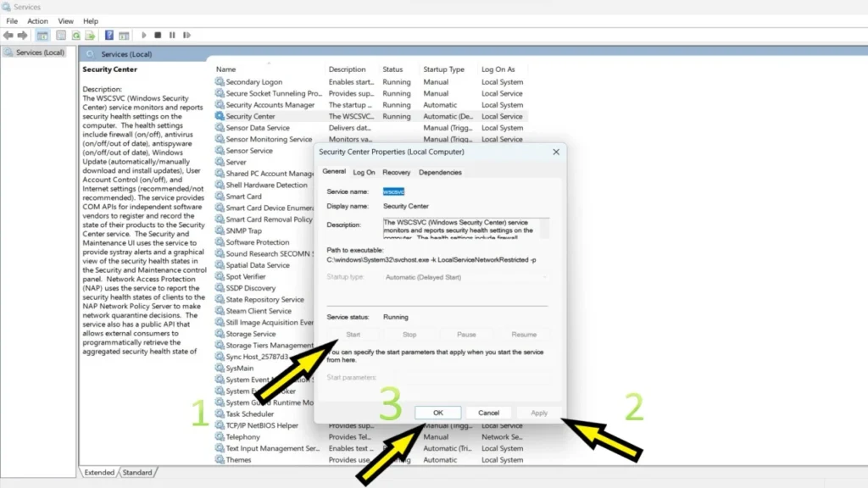868x488 pixels.
Task: Click the Restart Service toolbar icon
Action: (x=186, y=36)
